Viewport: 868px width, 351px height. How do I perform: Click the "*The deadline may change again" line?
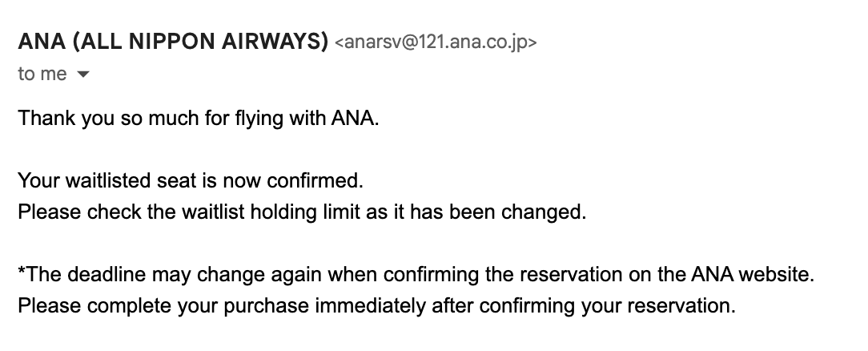pyautogui.click(x=416, y=276)
